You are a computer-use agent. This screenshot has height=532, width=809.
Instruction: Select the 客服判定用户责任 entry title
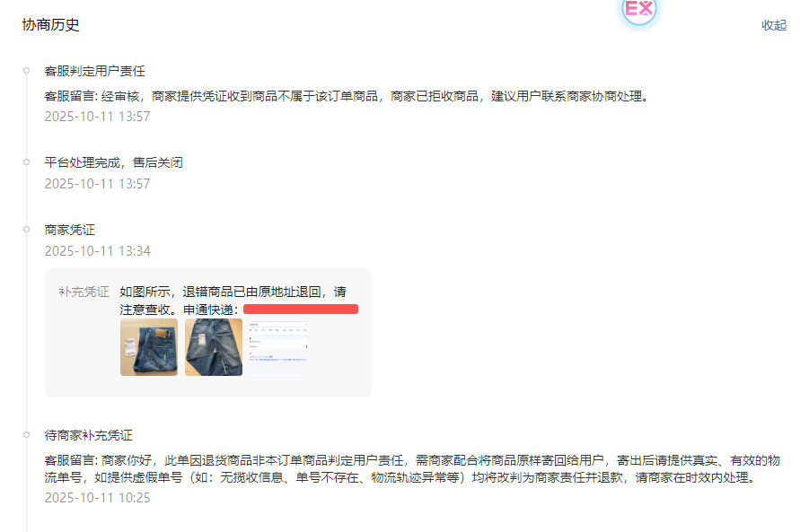click(x=95, y=71)
